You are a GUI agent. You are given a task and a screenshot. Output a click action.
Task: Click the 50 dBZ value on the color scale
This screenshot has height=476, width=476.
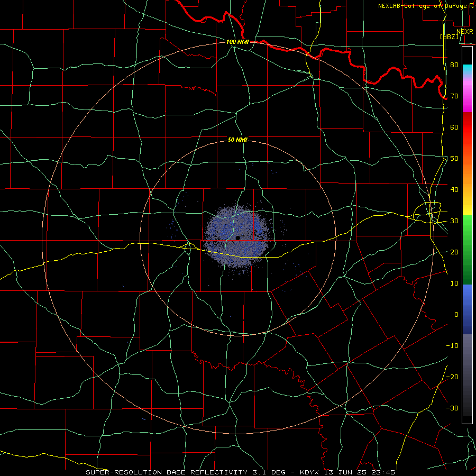point(454,159)
